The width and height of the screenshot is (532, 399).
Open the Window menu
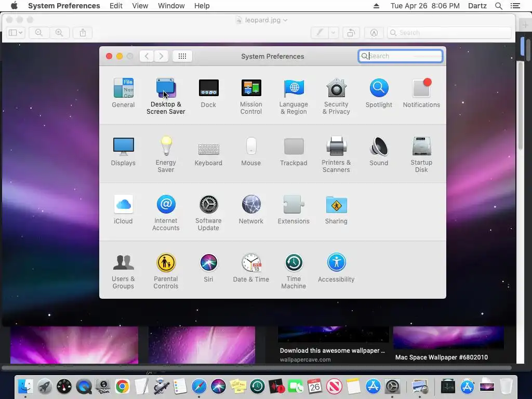click(x=171, y=6)
